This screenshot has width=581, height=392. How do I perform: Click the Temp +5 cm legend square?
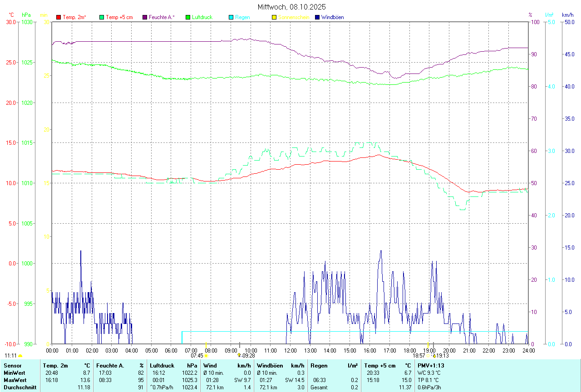click(102, 17)
